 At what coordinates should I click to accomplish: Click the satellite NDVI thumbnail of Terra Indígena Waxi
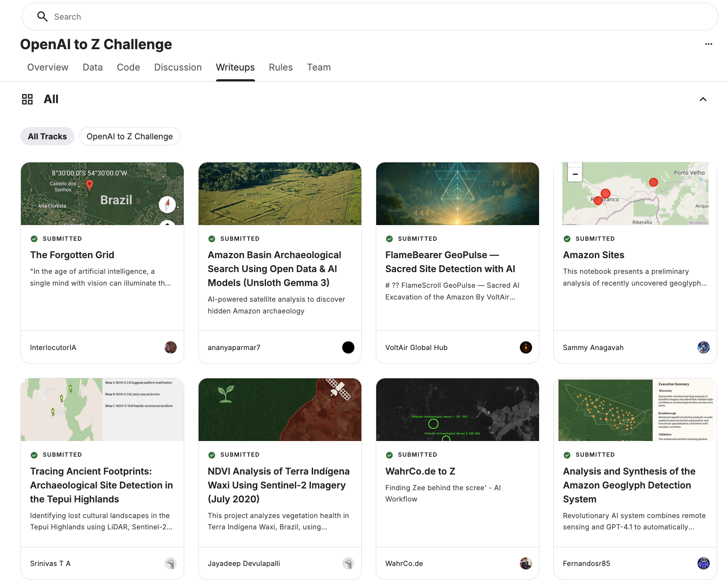[280, 410]
